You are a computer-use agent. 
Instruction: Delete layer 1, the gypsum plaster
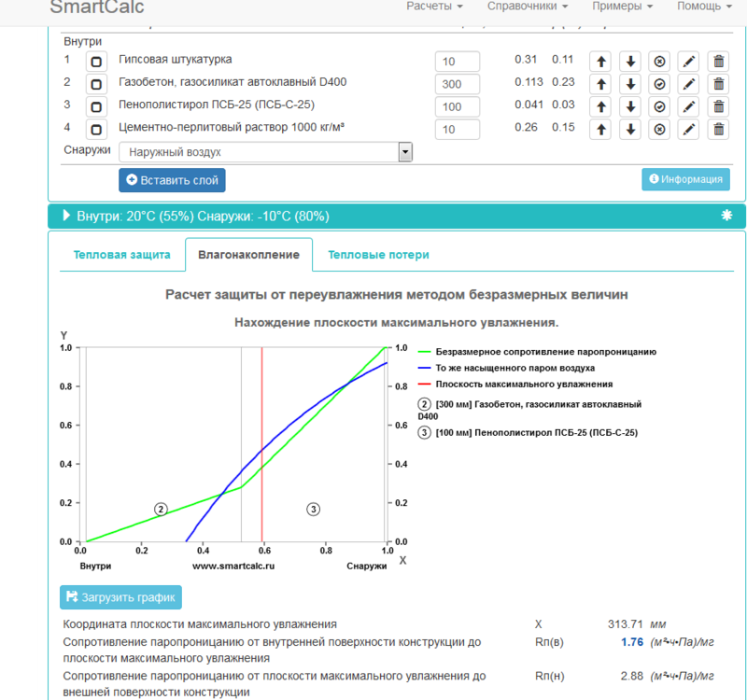point(718,62)
